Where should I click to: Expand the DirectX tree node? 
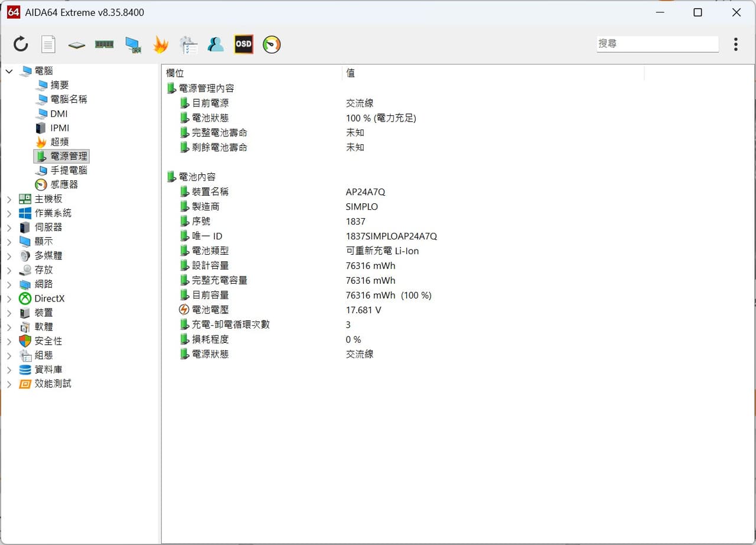coord(9,299)
